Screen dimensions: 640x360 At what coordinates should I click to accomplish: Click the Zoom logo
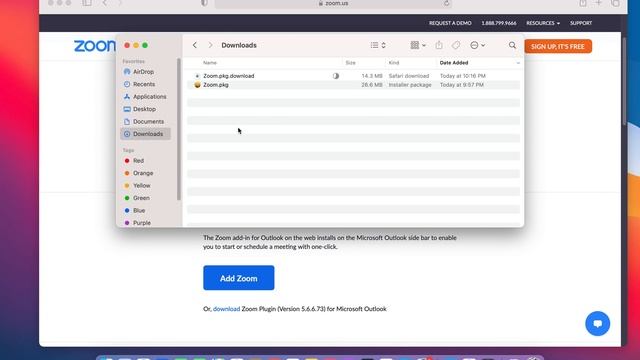(x=95, y=46)
